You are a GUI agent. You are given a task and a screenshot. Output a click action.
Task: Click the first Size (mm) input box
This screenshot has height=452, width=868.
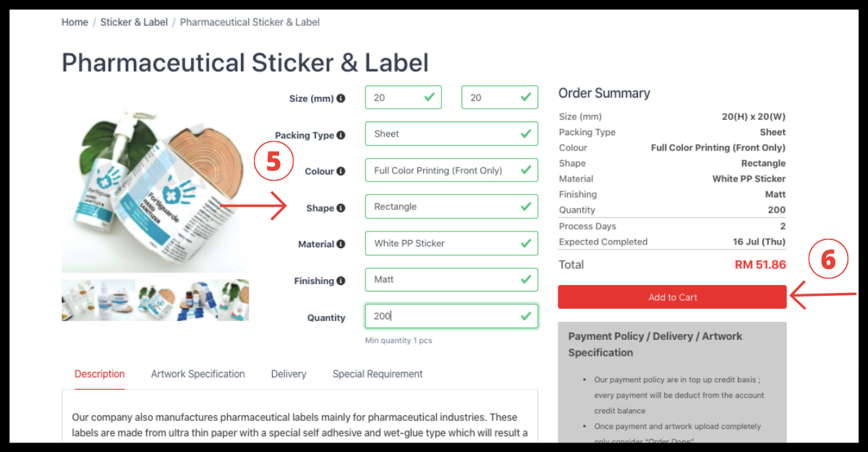pyautogui.click(x=403, y=98)
